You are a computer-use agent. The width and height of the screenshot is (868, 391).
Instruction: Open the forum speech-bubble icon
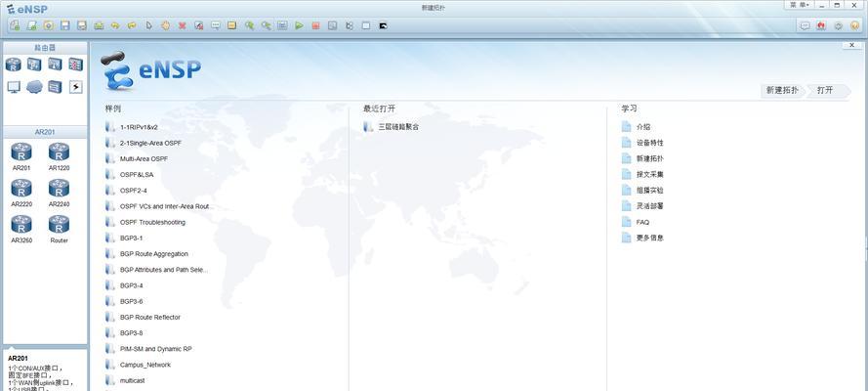(805, 25)
